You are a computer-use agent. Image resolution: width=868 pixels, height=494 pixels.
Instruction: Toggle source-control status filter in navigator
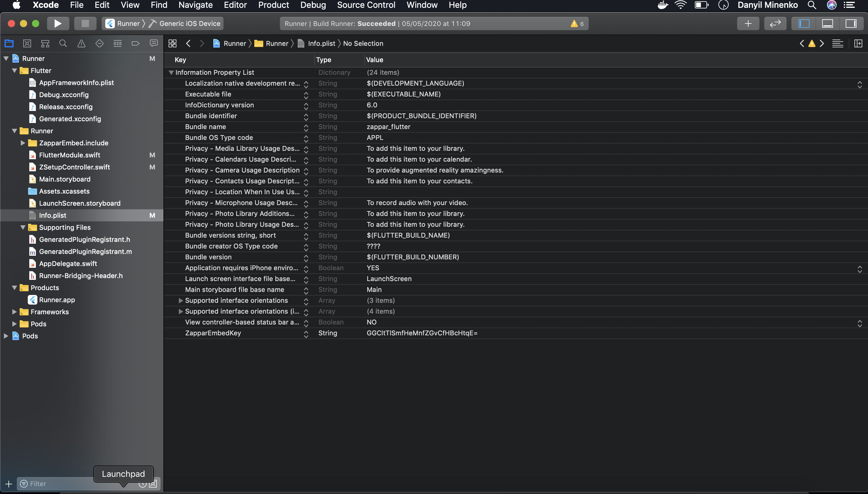click(153, 483)
